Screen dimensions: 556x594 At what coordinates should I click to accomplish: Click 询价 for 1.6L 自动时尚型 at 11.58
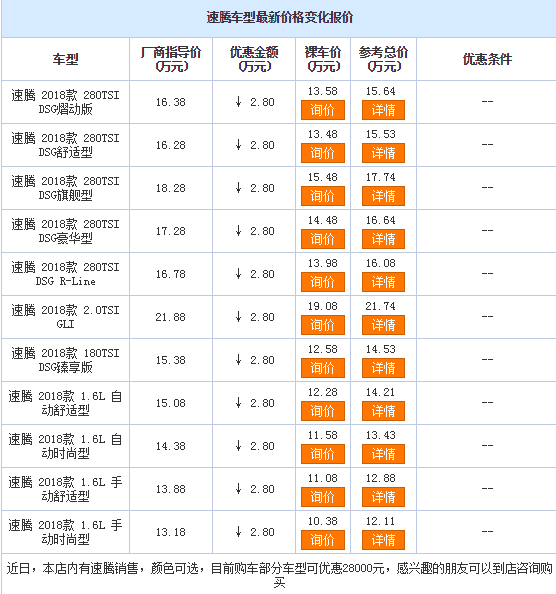coord(323,454)
